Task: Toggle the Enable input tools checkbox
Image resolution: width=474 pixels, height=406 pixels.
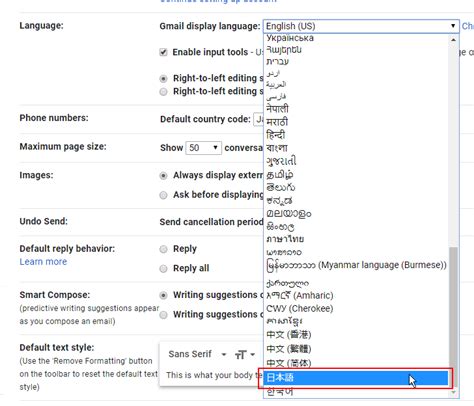Action: coord(163,52)
